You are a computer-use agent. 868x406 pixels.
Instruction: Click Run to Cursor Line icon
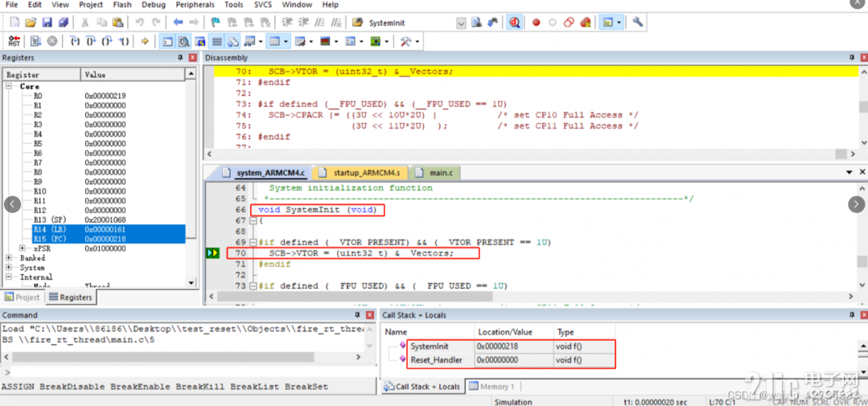[x=125, y=41]
